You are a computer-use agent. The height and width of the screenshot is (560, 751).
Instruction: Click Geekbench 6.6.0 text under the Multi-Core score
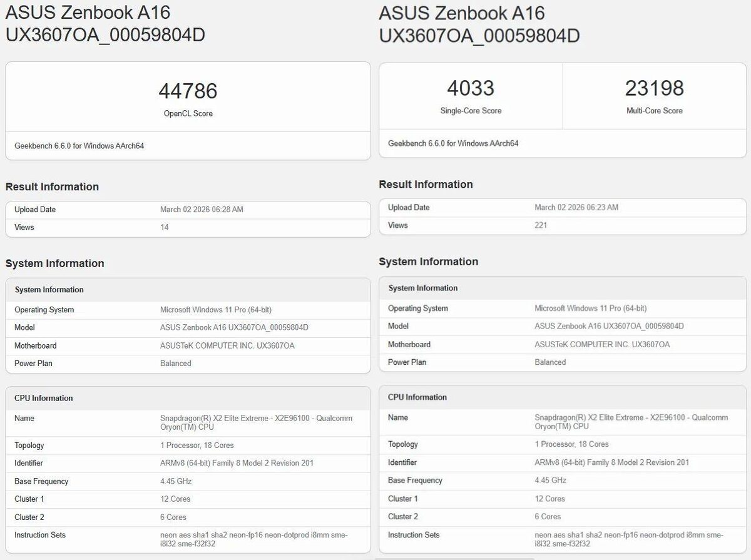point(452,143)
